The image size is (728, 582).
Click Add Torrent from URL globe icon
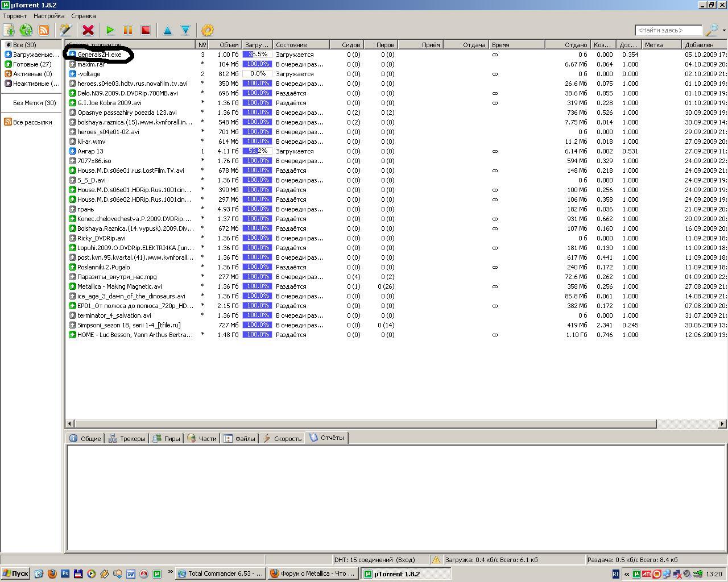tap(26, 30)
